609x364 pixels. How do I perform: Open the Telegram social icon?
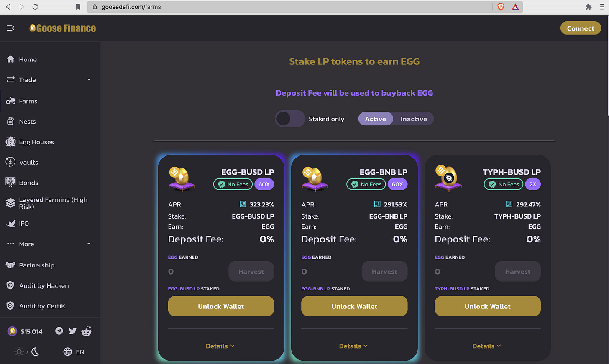tap(59, 331)
